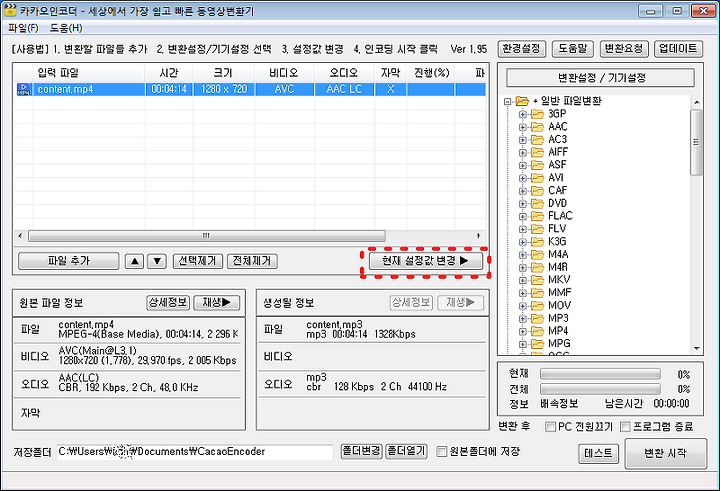Select the ASF folder icon
This screenshot has height=491, width=720.
[x=537, y=165]
